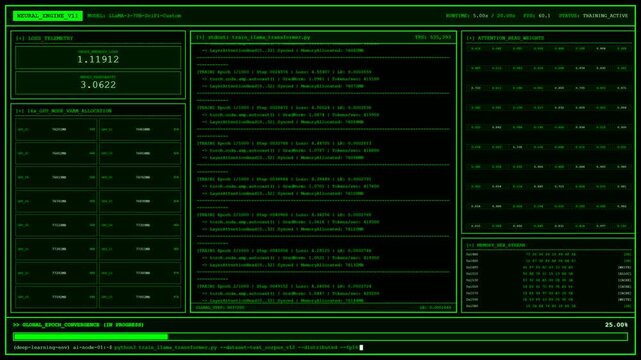Click the GPU_NODE_VRAM_ALLOCATION panel title
The image size is (641, 360).
69,111
